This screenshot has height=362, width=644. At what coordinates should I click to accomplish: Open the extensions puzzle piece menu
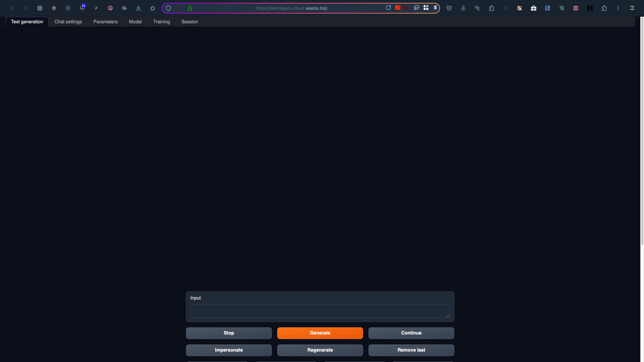[x=604, y=8]
